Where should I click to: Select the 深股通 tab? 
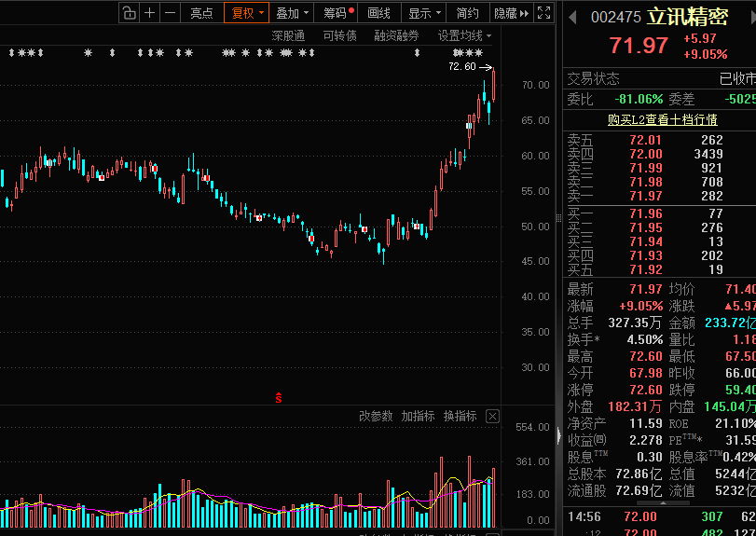pos(288,35)
